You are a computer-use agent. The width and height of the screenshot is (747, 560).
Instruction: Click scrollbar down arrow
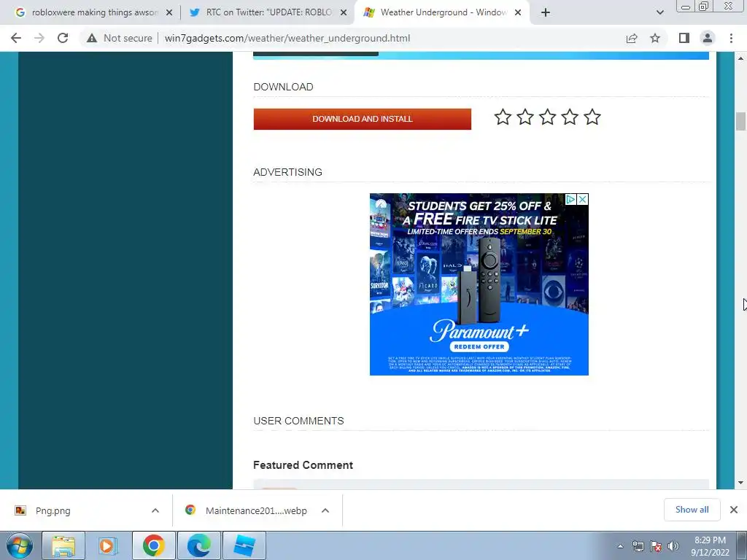[x=740, y=483]
